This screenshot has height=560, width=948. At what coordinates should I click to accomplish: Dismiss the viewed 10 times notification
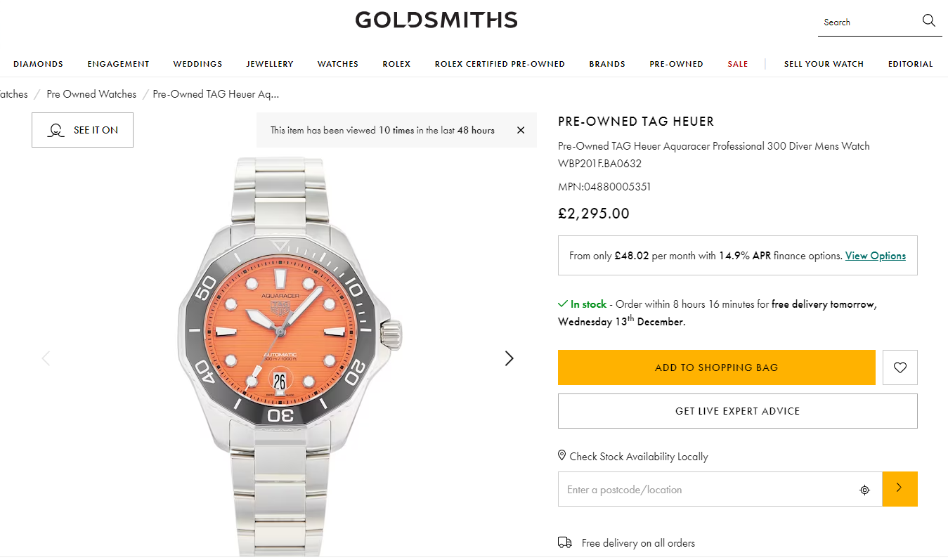click(x=521, y=130)
